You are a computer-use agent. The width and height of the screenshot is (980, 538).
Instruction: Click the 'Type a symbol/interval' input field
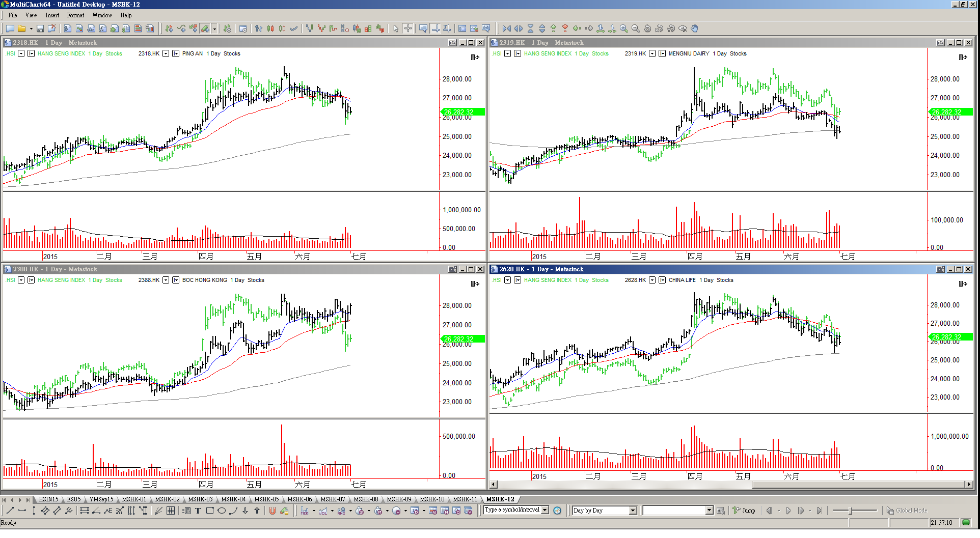[x=512, y=510]
